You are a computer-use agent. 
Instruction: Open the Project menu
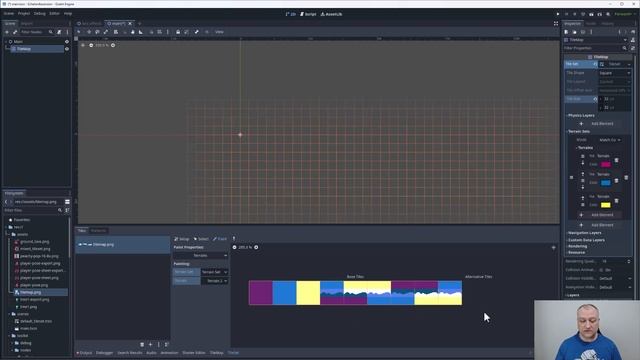coord(24,13)
